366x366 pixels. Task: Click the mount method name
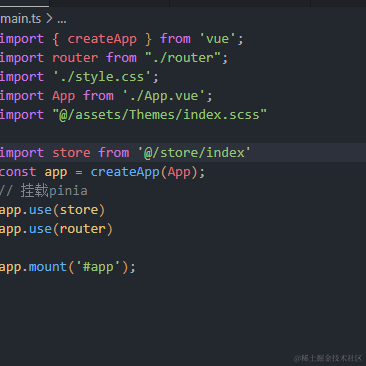pyautogui.click(x=48, y=267)
